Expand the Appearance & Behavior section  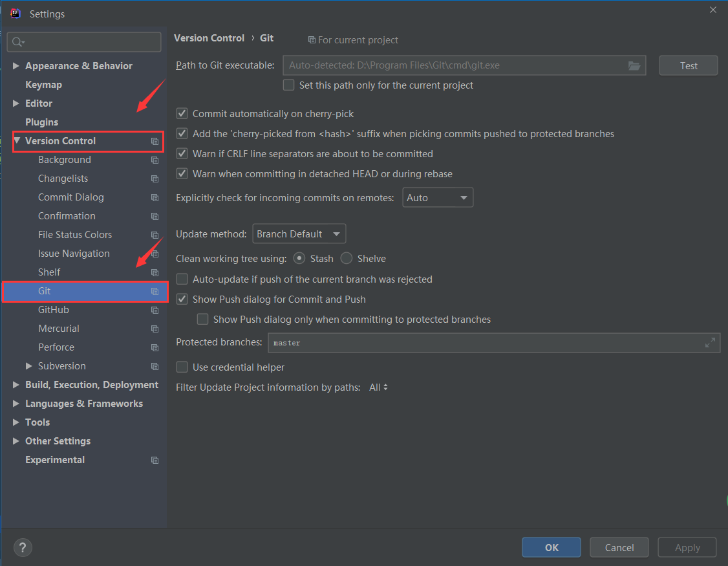click(16, 66)
